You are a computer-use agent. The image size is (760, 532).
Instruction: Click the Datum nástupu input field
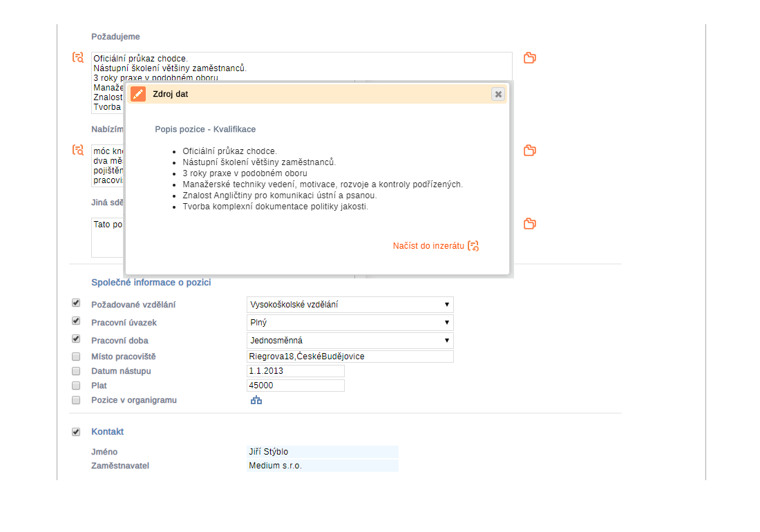(x=295, y=371)
